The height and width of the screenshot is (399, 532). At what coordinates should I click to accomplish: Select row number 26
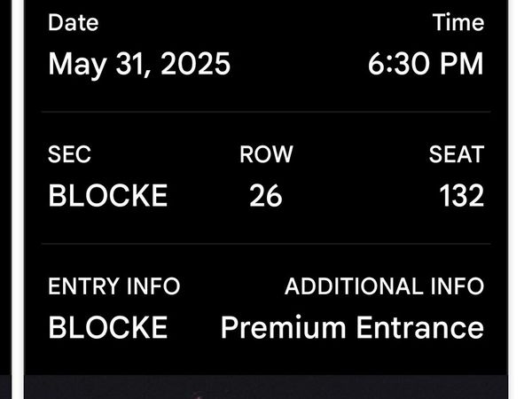(x=266, y=195)
